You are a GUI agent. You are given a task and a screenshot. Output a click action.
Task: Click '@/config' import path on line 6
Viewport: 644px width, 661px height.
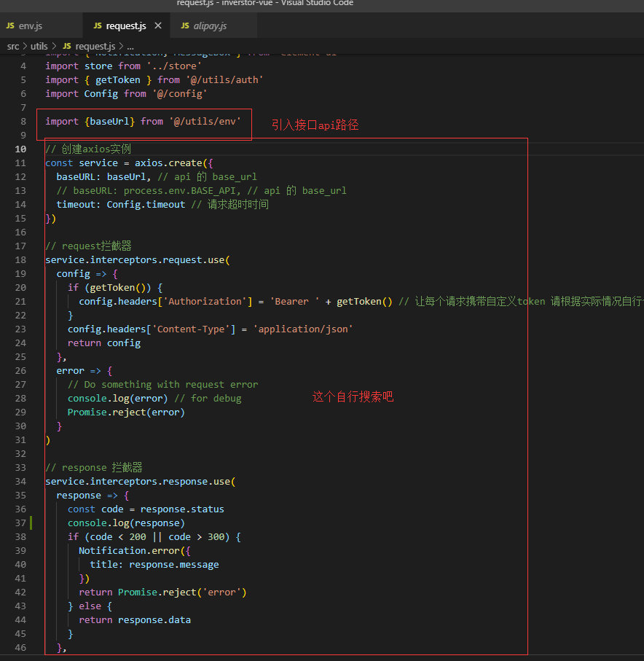(x=179, y=94)
